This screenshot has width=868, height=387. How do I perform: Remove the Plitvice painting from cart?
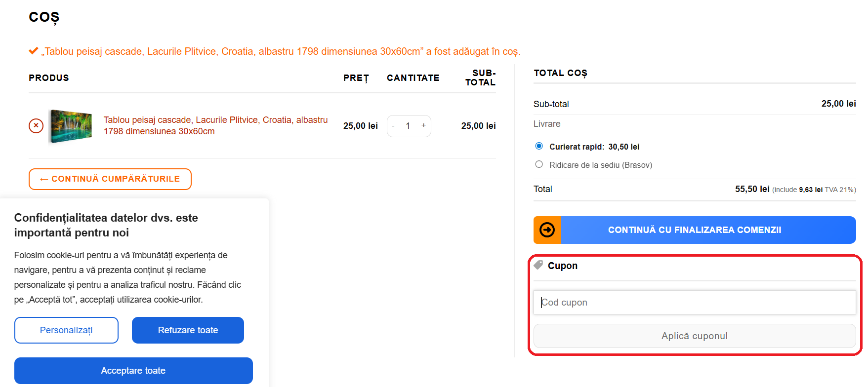coord(36,126)
